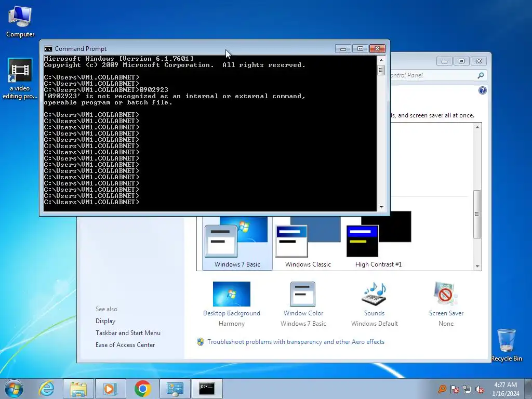
Task: Click the 'See also' heading text
Action: click(x=106, y=309)
